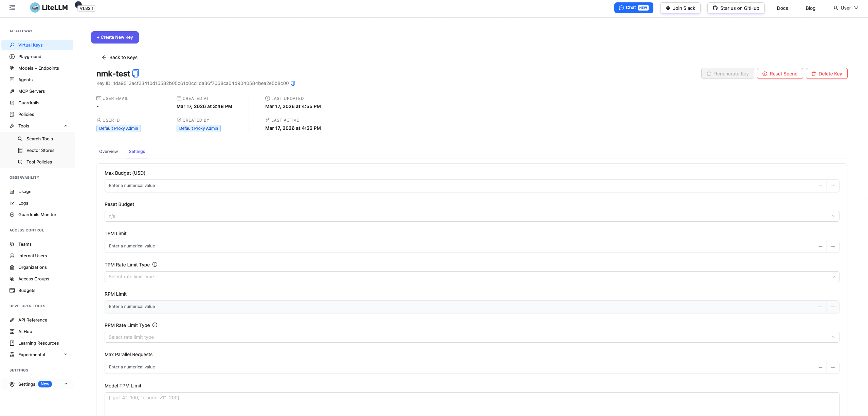The width and height of the screenshot is (868, 416).
Task: Go Back to Keys link
Action: pyautogui.click(x=120, y=57)
